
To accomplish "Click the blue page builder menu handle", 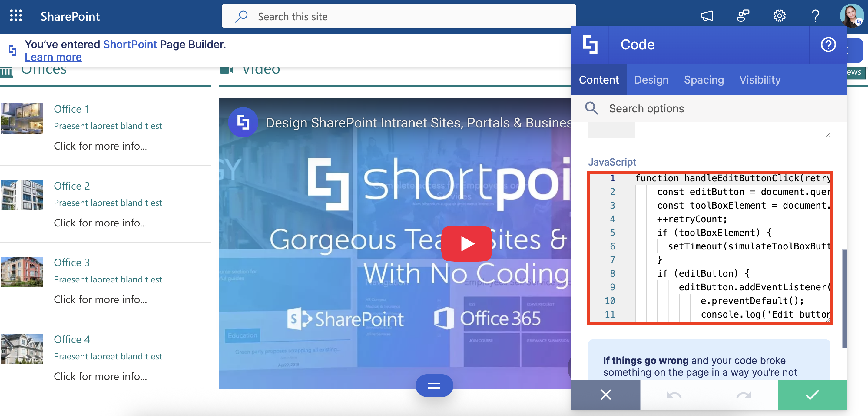I will 434,386.
